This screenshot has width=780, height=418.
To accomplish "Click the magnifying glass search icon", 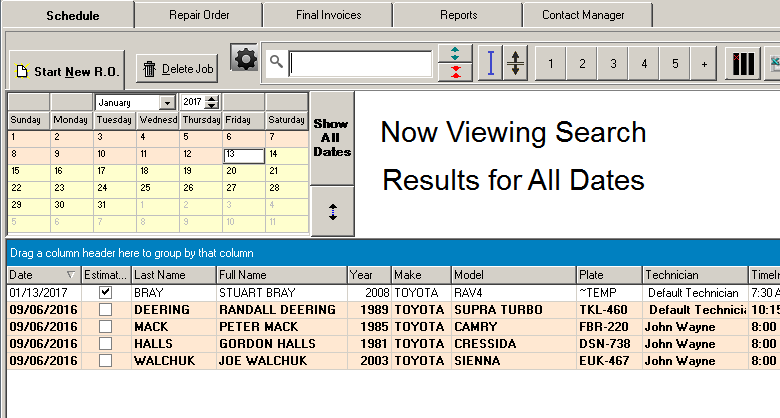I will pos(277,63).
